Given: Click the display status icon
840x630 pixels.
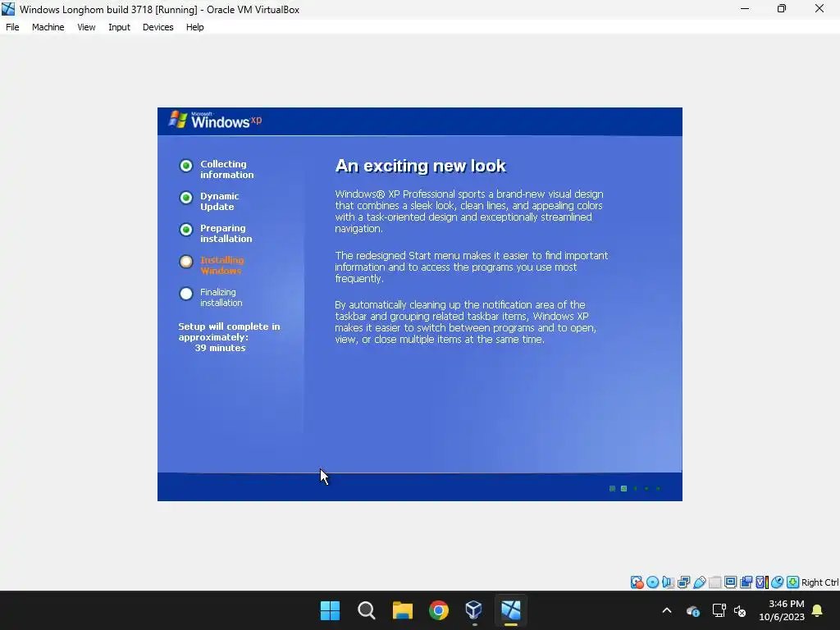Looking at the screenshot, I should pyautogui.click(x=730, y=582).
